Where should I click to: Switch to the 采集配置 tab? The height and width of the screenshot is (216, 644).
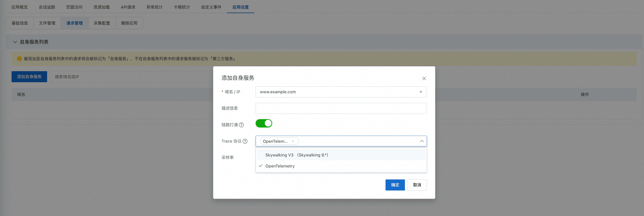(x=102, y=23)
